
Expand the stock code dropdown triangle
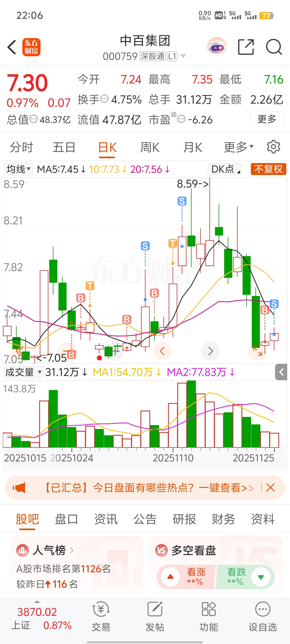pos(183,56)
